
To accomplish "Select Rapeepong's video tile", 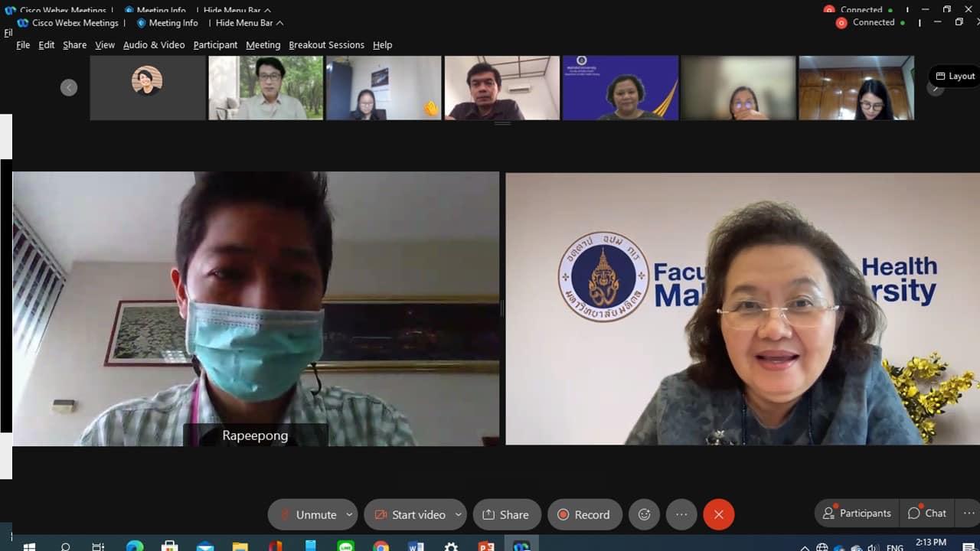I will (x=256, y=308).
